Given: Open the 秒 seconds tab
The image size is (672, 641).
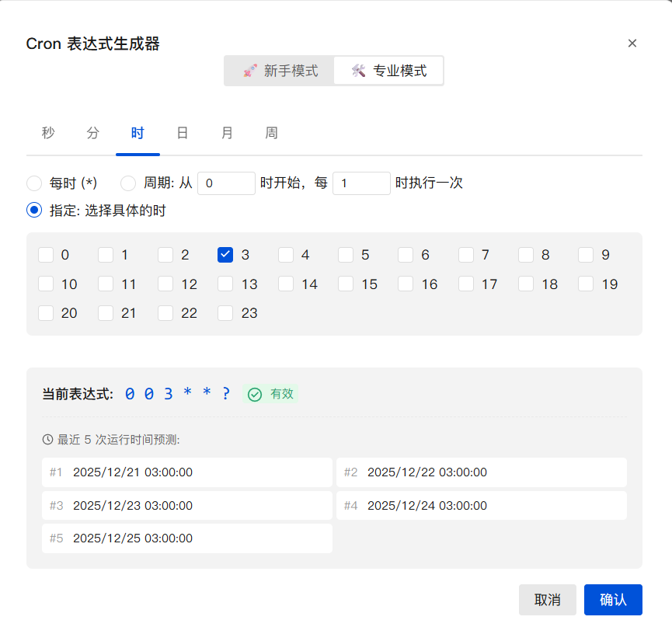Looking at the screenshot, I should (48, 133).
